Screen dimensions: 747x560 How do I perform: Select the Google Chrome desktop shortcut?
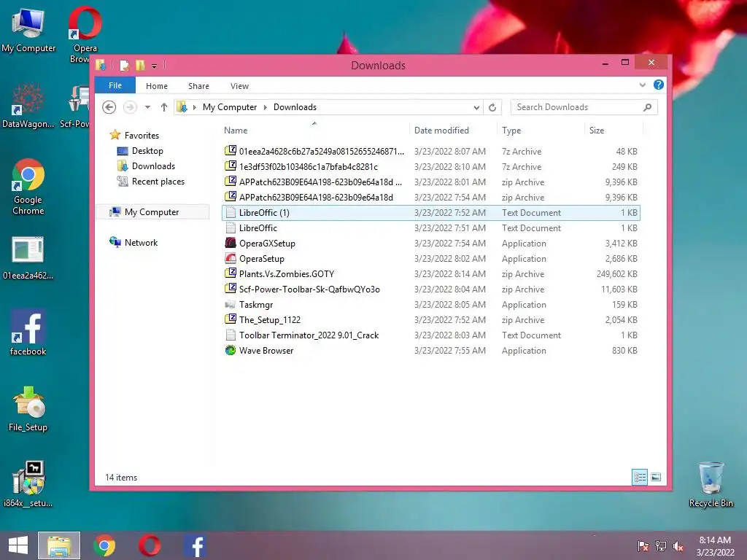pyautogui.click(x=28, y=187)
